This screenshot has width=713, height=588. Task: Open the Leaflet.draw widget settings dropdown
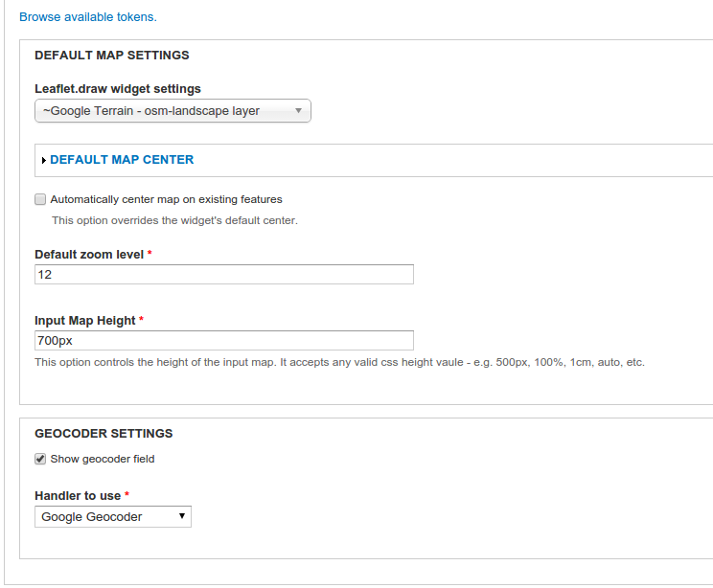(172, 111)
